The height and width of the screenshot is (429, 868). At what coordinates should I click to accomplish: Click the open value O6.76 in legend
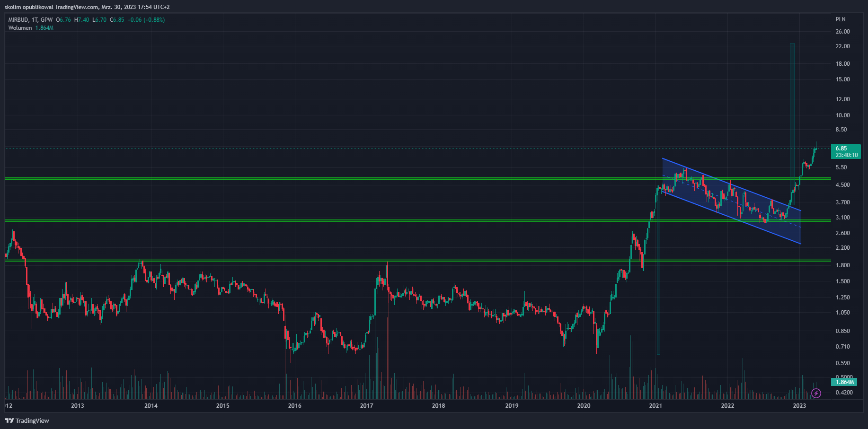click(x=63, y=20)
